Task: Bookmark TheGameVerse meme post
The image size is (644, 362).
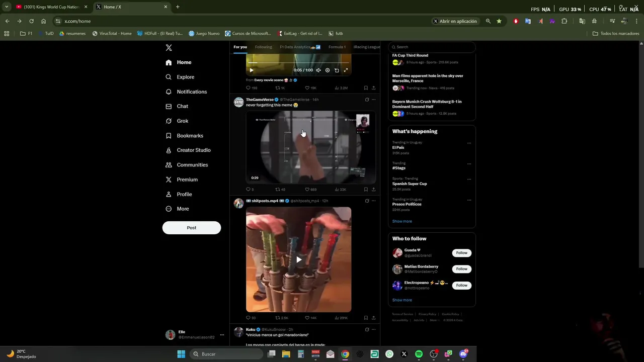Action: (366, 190)
